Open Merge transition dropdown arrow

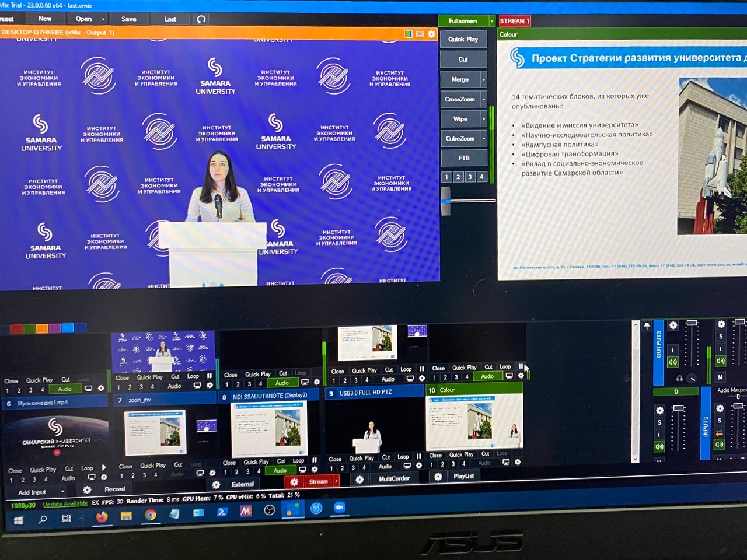tap(484, 79)
